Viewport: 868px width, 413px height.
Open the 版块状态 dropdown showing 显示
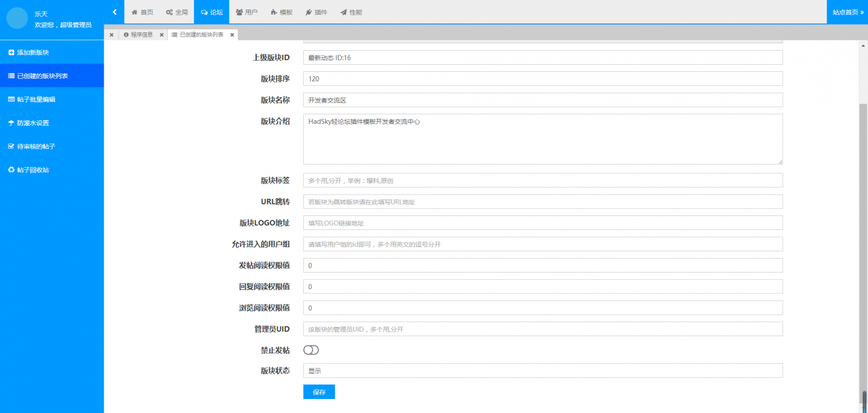pyautogui.click(x=543, y=370)
